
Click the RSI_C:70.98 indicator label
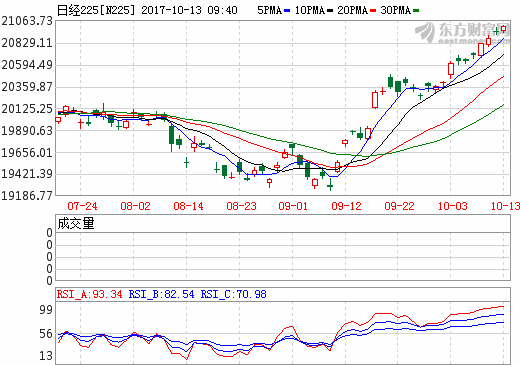tap(233, 294)
